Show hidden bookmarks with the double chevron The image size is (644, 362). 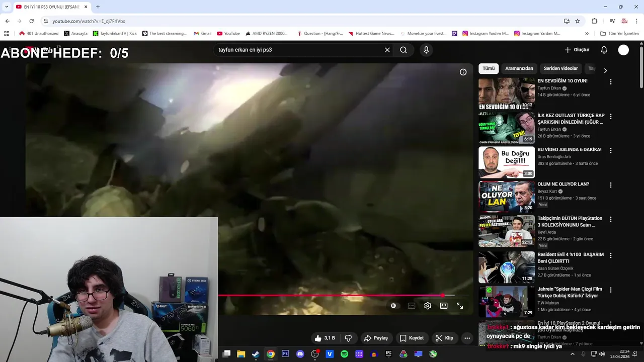pos(587,34)
